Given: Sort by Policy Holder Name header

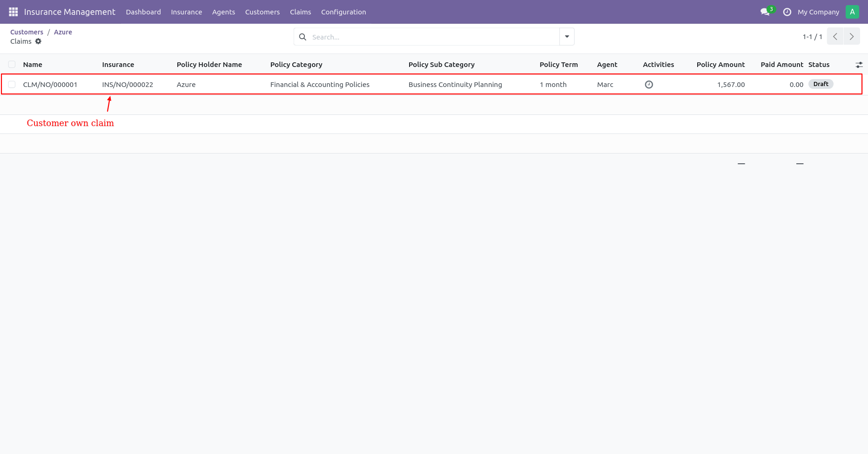Looking at the screenshot, I should pos(209,65).
